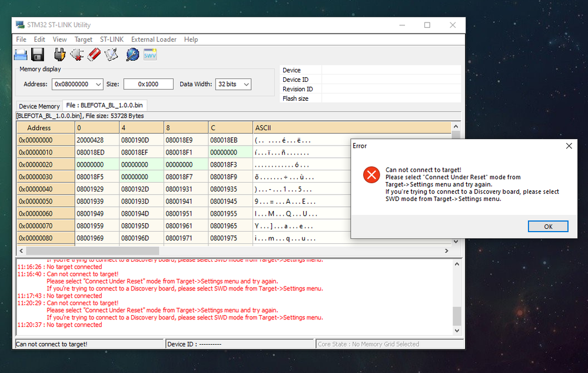Click the Device ID status bar field
The width and height of the screenshot is (588, 373).
pos(239,344)
